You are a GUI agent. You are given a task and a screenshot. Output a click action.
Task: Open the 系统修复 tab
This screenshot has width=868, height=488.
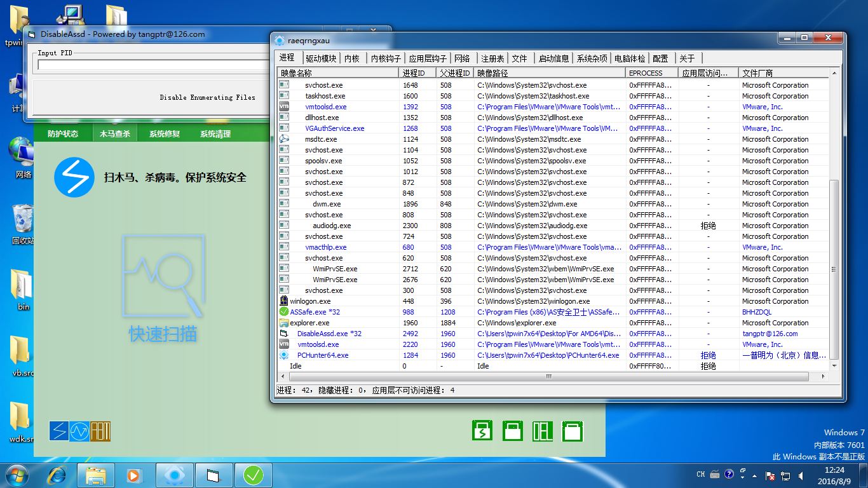(165, 134)
